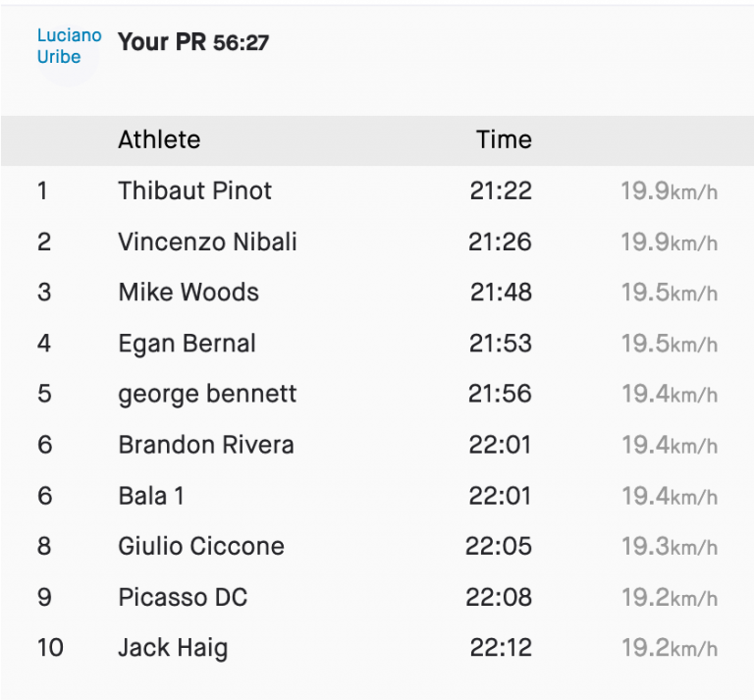The width and height of the screenshot is (754, 700).
Task: Click Vincenzo Nibali's 21:26 time
Action: coord(501,242)
